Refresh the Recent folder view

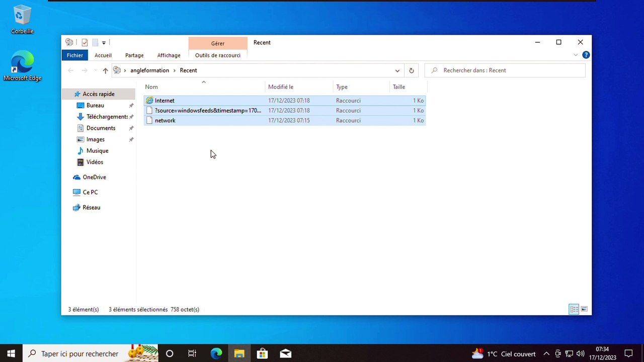pos(411,70)
